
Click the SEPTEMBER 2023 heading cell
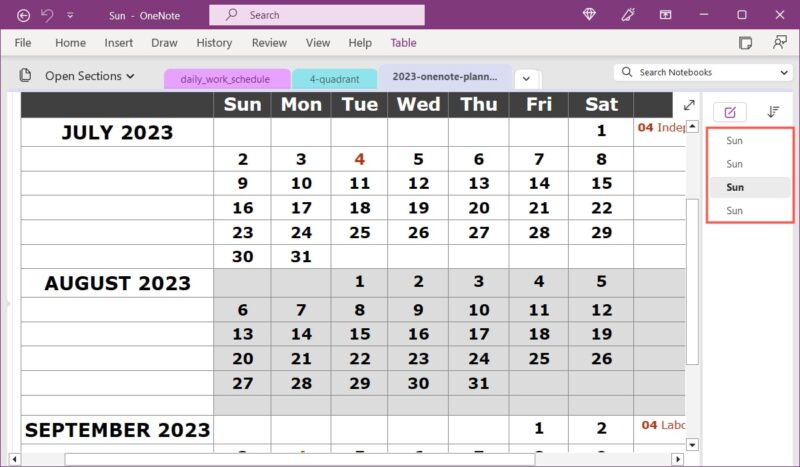tap(117, 430)
